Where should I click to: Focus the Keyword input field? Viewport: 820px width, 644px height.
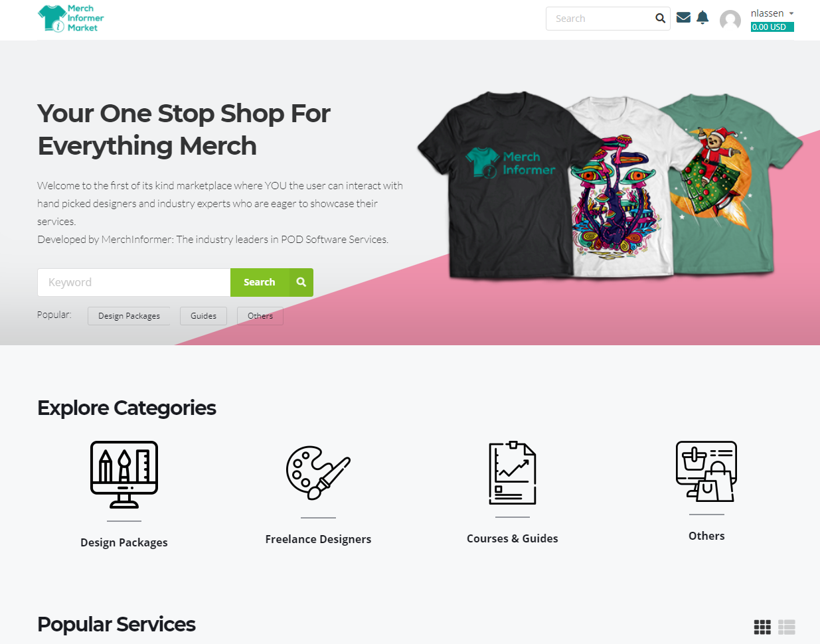(134, 282)
